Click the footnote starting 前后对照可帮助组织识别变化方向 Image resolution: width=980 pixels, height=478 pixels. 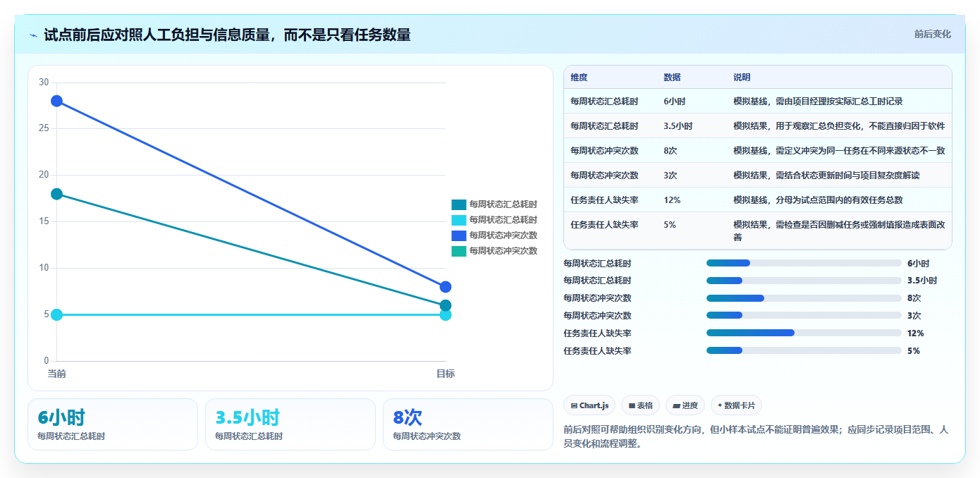coord(756,437)
